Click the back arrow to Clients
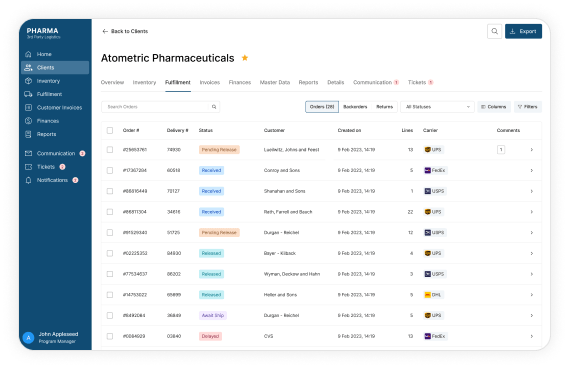This screenshot has width=569, height=369. pyautogui.click(x=105, y=31)
